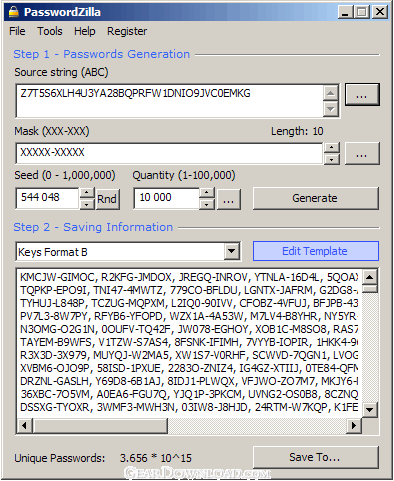Click the PasswordZilla padlock title icon

click(x=13, y=12)
